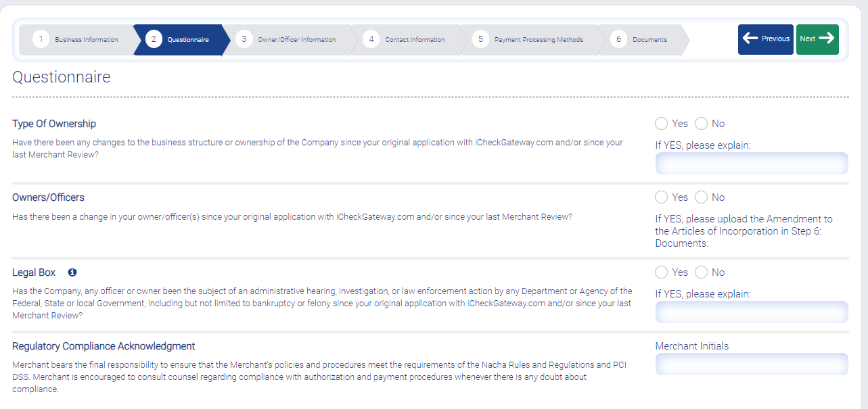Choose No for Legal Box question

pos(701,272)
